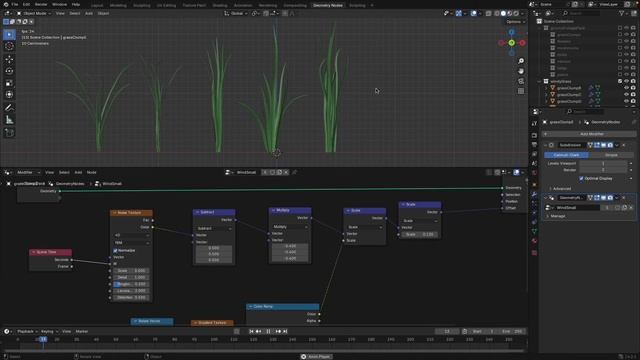Remove the GeometryNodes modifier with its X
640x360 pixels.
click(624, 198)
